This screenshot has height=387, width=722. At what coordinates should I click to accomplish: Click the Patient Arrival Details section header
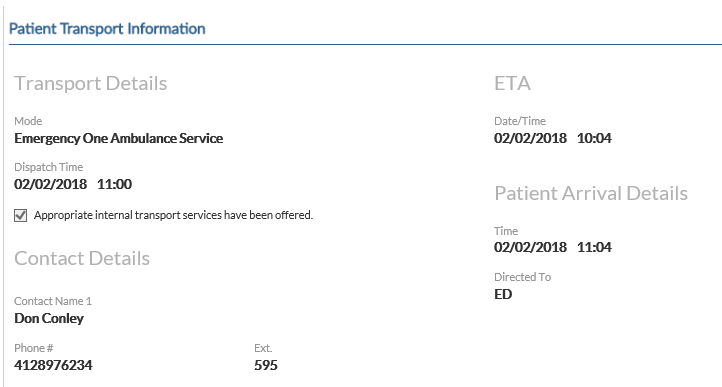591,193
